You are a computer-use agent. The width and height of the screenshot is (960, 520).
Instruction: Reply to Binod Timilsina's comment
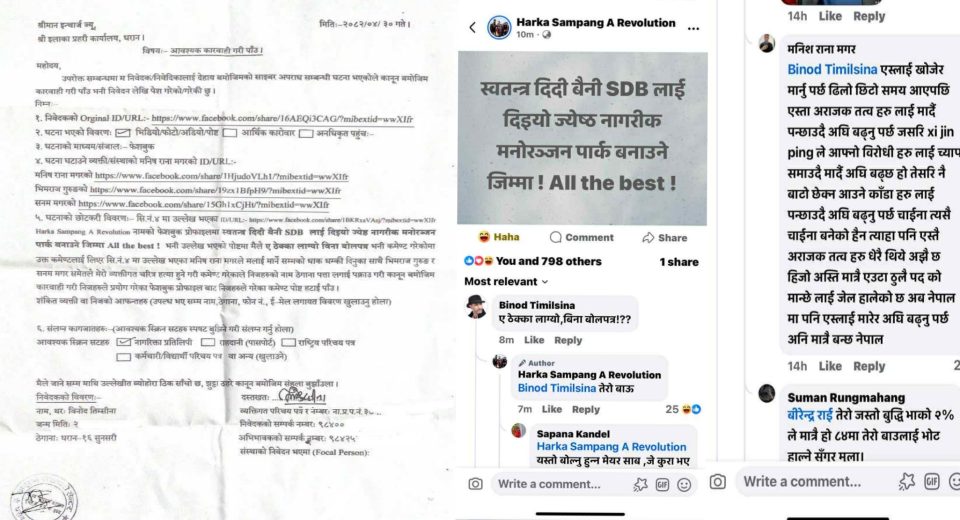coord(568,340)
